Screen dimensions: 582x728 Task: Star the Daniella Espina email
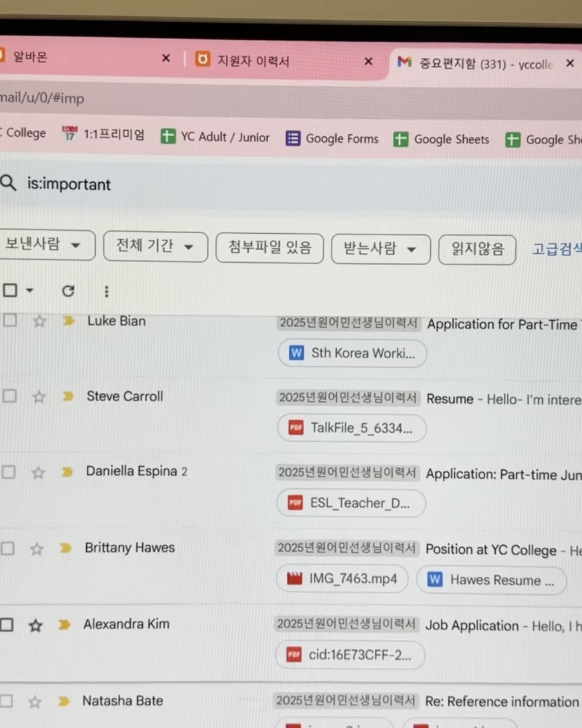38,472
